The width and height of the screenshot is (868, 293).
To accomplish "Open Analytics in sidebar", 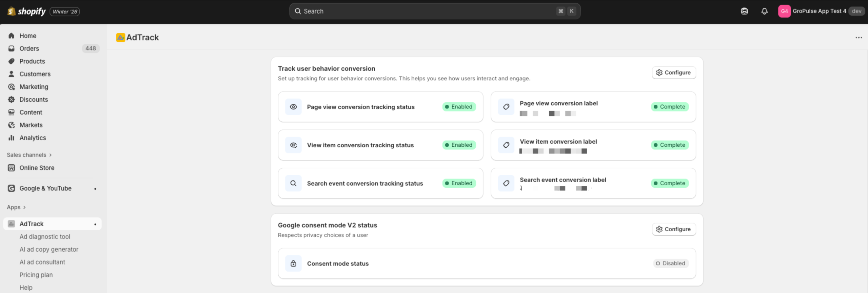I will 53,138.
